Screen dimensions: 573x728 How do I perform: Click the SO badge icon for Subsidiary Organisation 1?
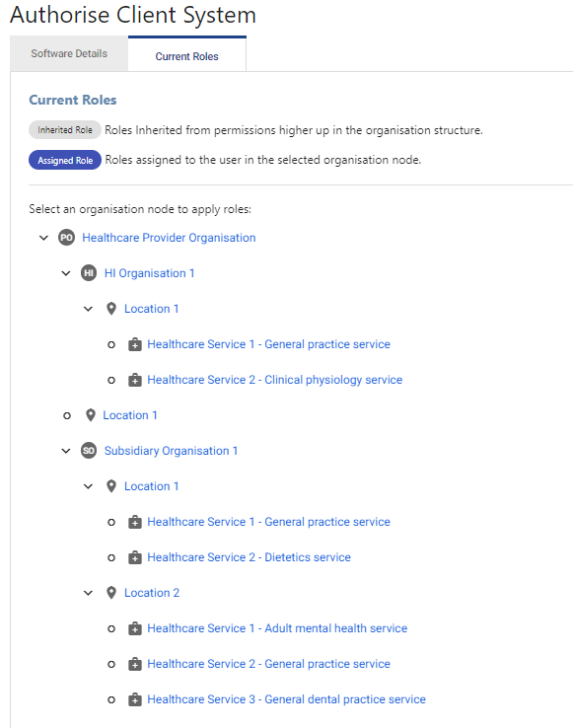coord(89,451)
